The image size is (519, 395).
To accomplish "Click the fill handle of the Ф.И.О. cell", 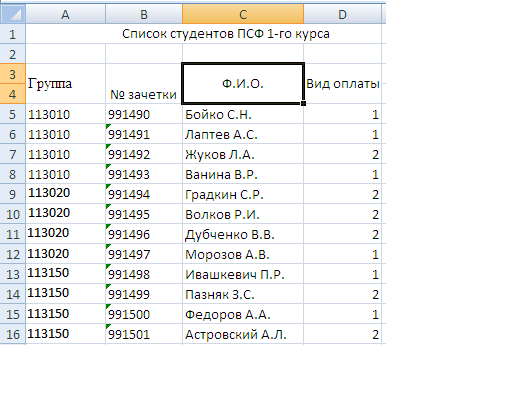I will (x=303, y=103).
